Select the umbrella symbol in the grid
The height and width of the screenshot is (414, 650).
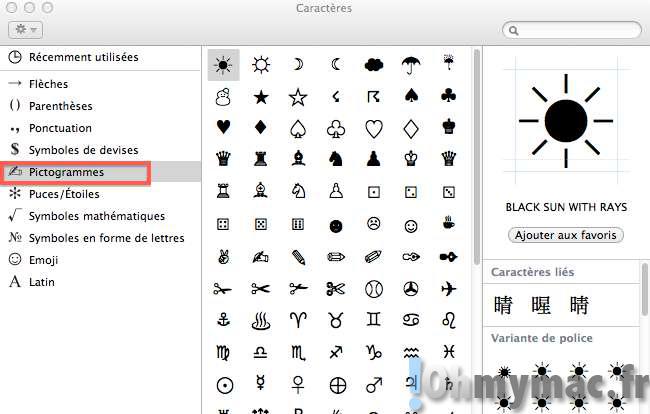click(411, 66)
